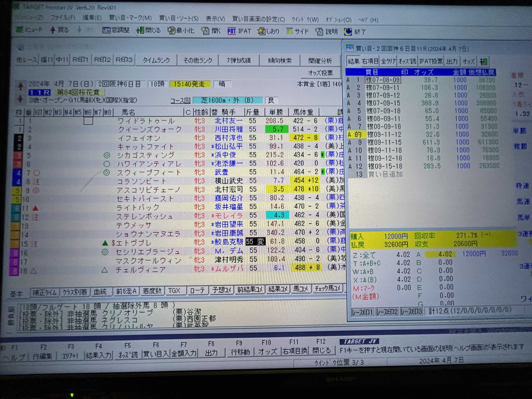Click the 窓調整 window adjust icon
The image size is (532, 399).
point(106,30)
